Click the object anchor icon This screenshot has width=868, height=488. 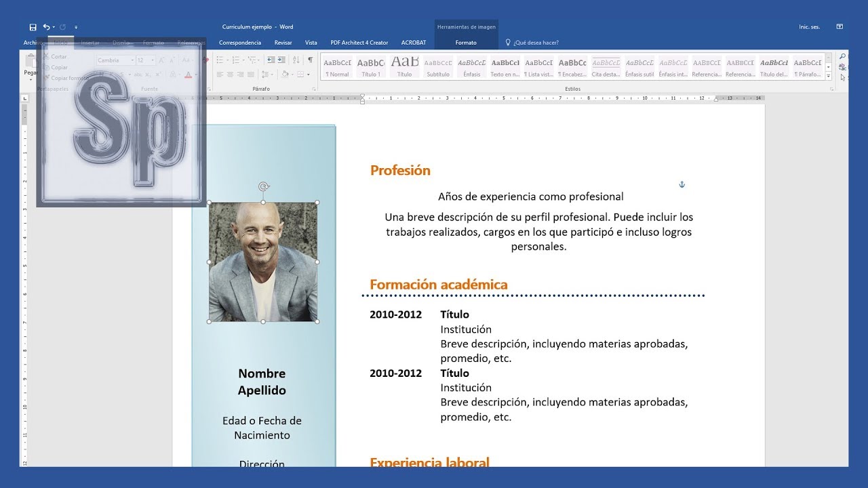[x=682, y=184]
